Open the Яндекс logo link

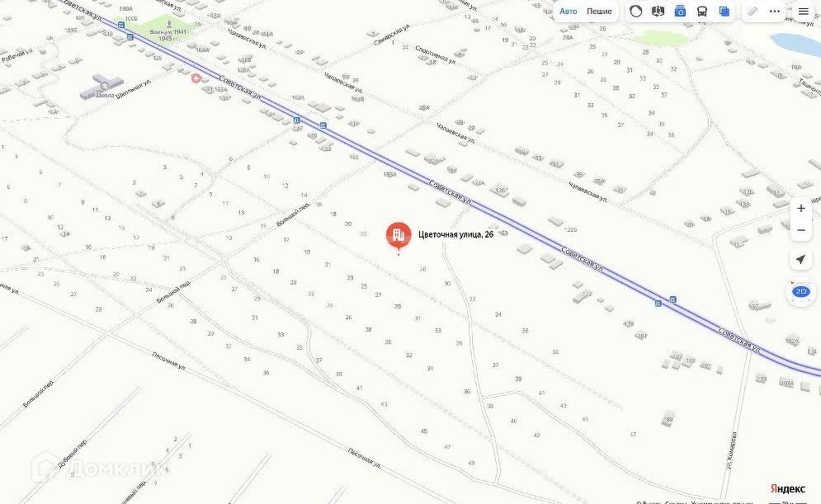[787, 488]
